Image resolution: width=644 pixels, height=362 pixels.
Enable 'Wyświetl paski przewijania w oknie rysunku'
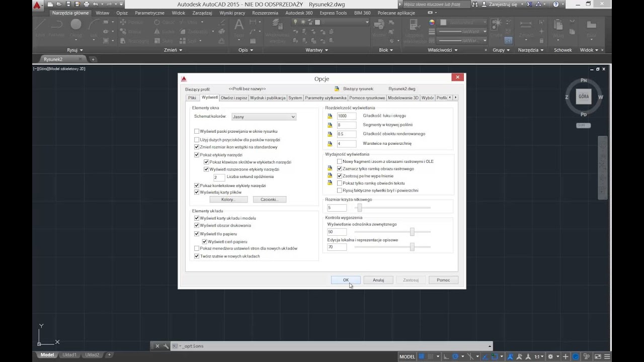(197, 131)
